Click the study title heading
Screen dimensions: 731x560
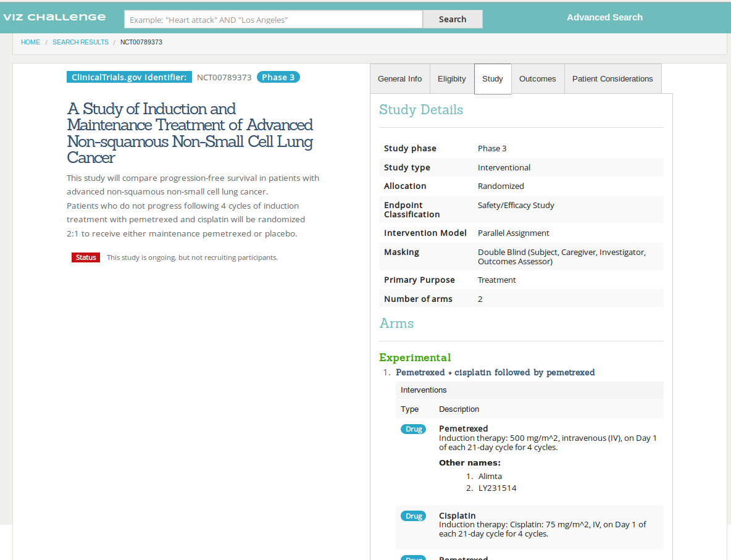point(190,133)
